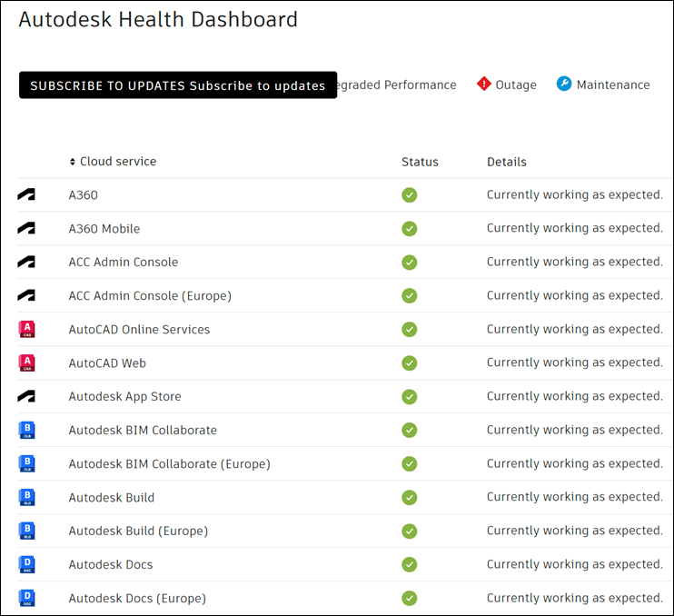
Task: Click the Autodesk BIM Collaborate product icon
Action: pyautogui.click(x=26, y=430)
